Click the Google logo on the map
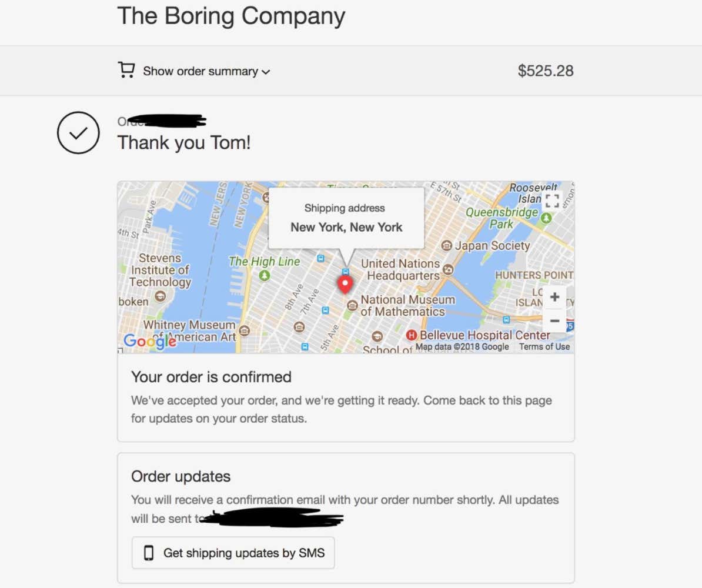Image resolution: width=702 pixels, height=588 pixels. (x=149, y=341)
